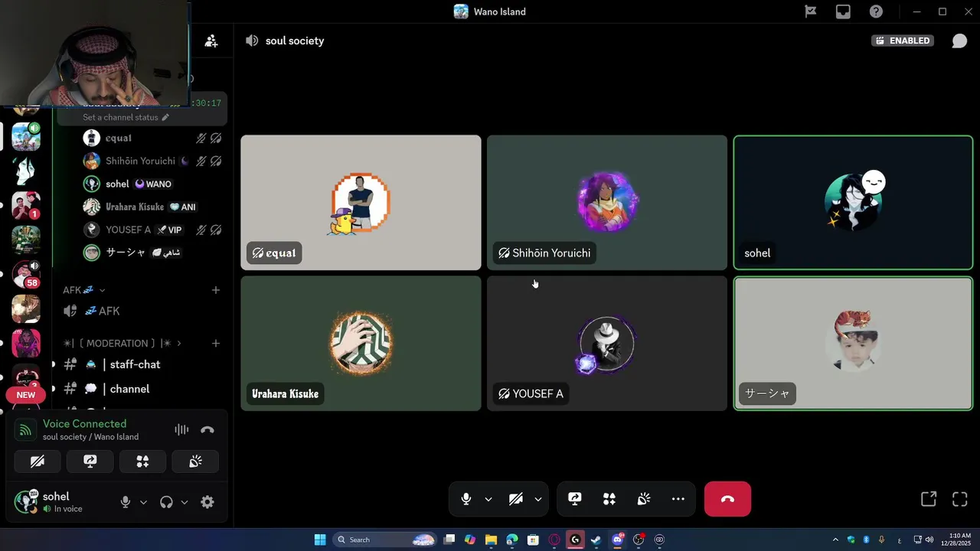Focus YOUSEF A's video tile
Viewport: 980px width, 551px height.
[x=607, y=343]
